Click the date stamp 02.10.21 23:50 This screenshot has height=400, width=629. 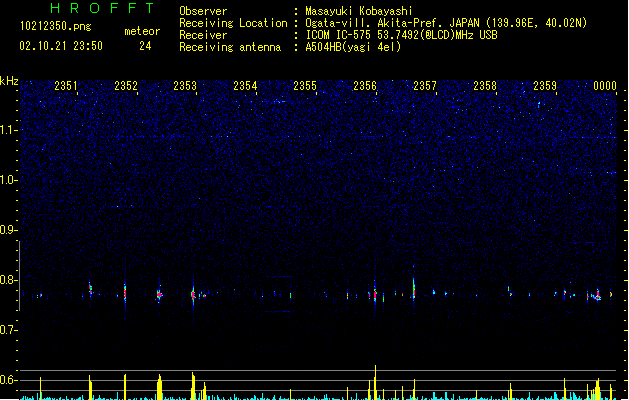(x=61, y=46)
